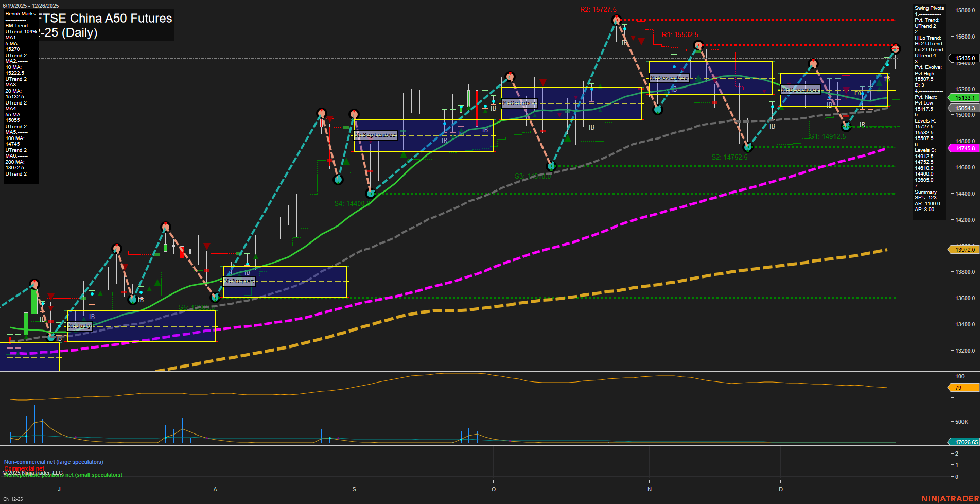This screenshot has width=980, height=504.
Task: Click the Non-commercial net legend entry
Action: 53,462
